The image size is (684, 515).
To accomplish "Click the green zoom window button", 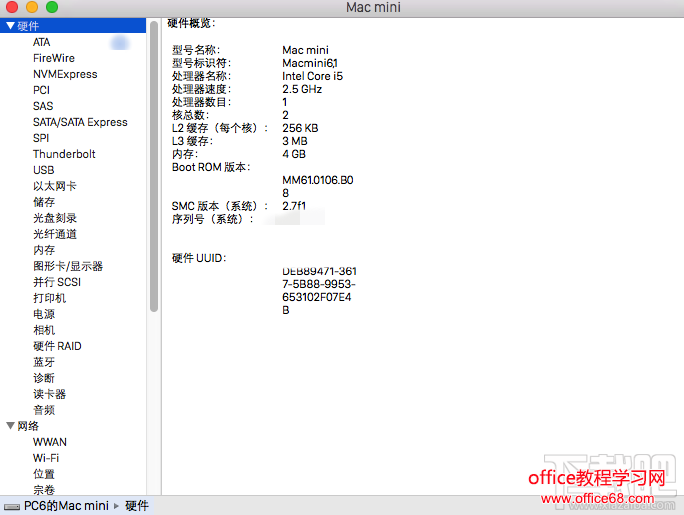I will pyautogui.click(x=52, y=7).
